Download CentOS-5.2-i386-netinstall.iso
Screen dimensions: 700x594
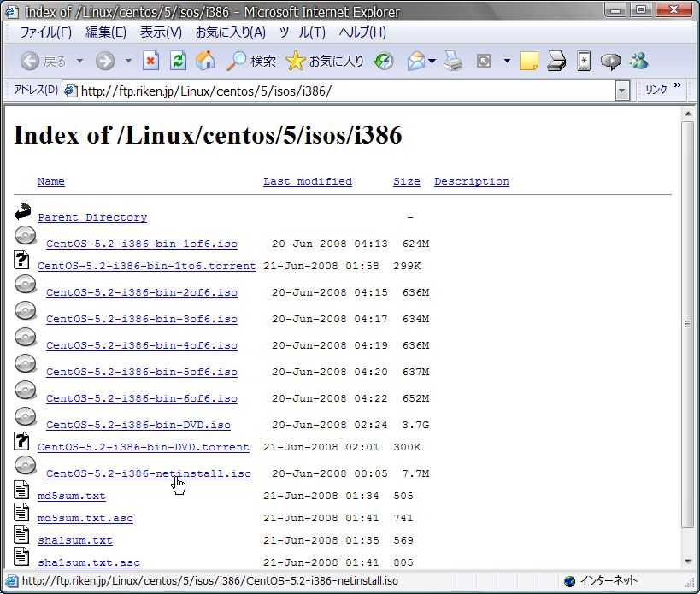[x=149, y=473]
